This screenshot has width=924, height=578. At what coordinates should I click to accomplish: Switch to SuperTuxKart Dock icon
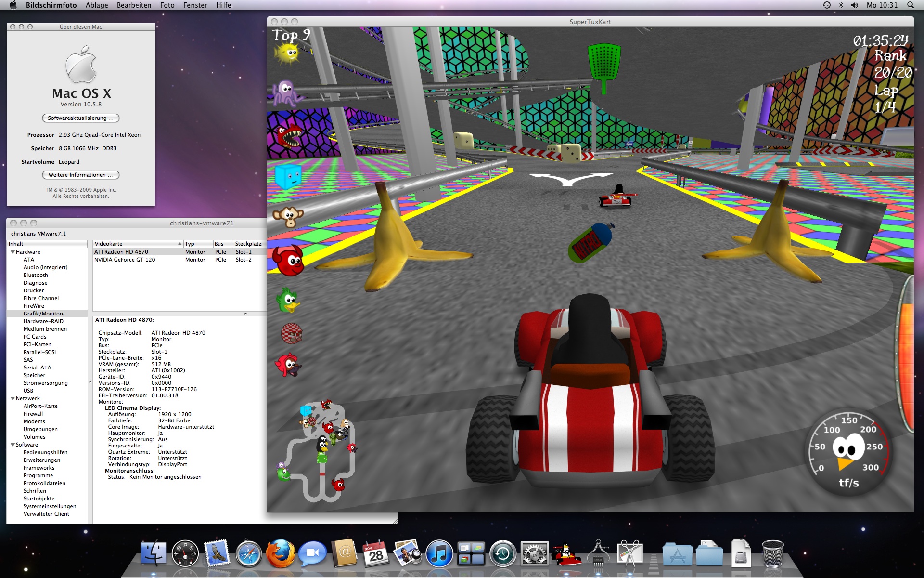(566, 553)
